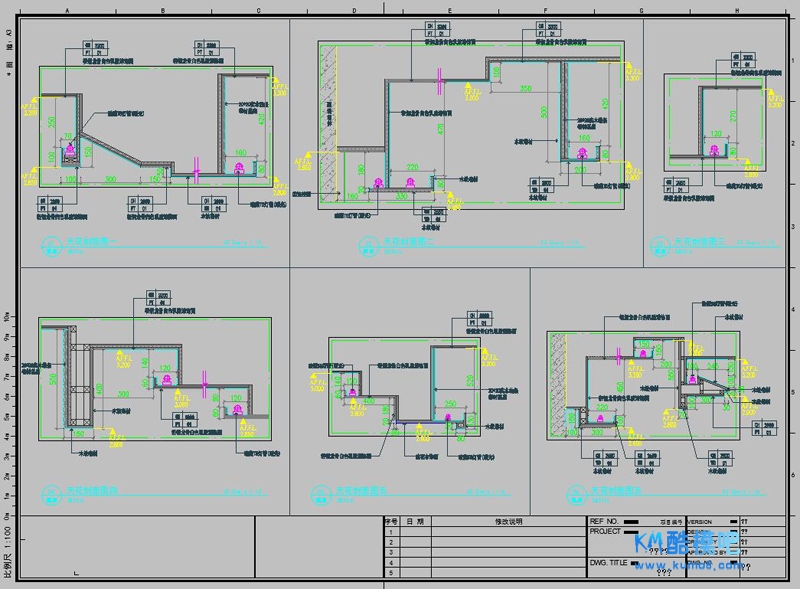Select the 修改说明 revision table header
Screen dimensions: 800x589
pos(509,521)
